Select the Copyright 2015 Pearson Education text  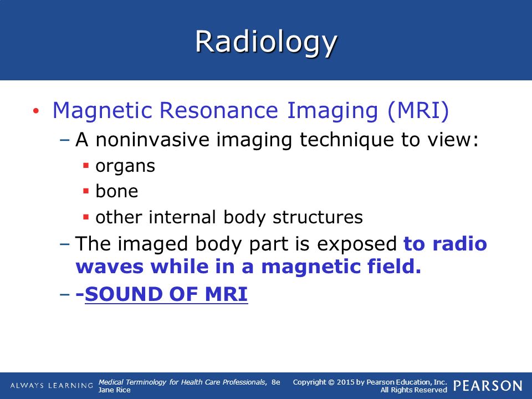coord(370,382)
